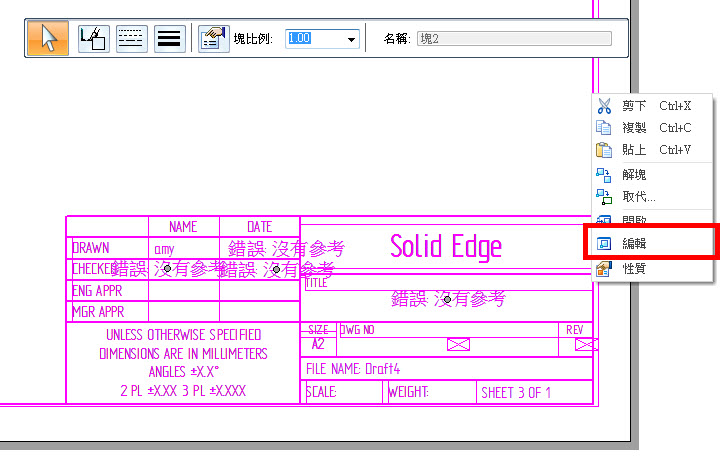725x465 pixels.
Task: Choose 編輯 from context menu
Action: [x=652, y=244]
